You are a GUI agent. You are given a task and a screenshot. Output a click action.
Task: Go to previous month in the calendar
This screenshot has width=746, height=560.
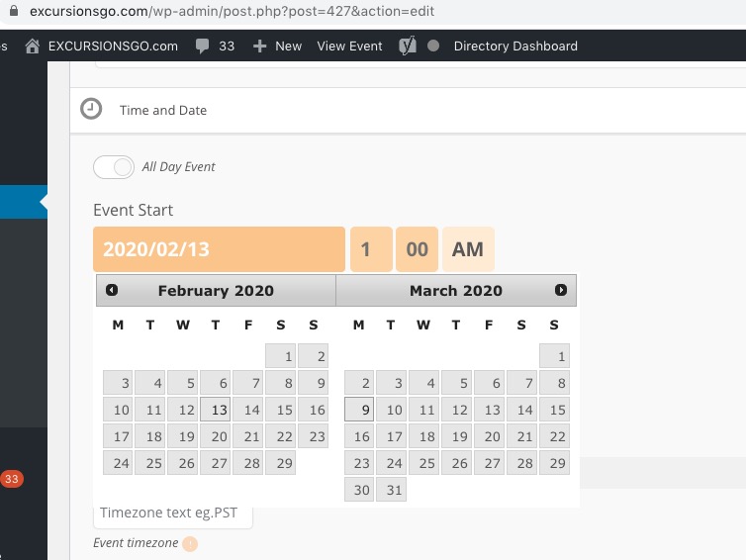click(x=112, y=290)
